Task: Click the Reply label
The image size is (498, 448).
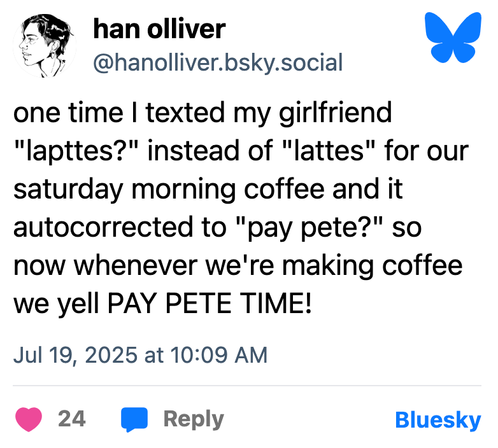Action: click(194, 419)
